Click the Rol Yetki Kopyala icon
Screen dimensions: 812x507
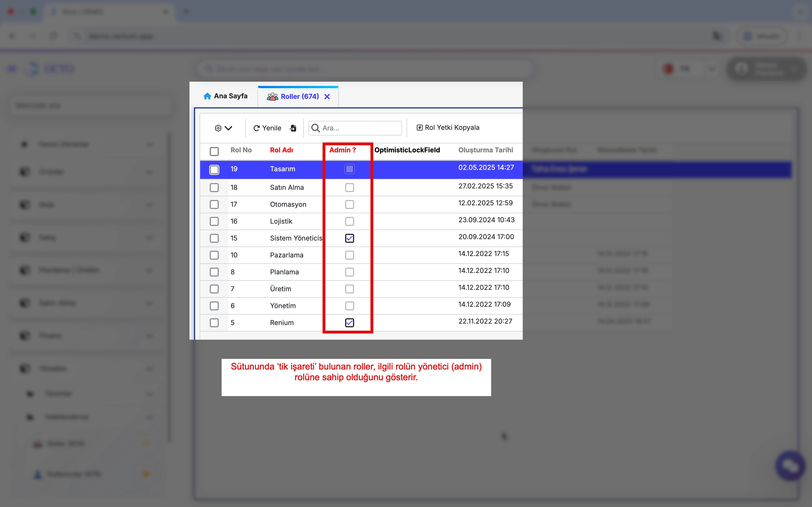click(x=420, y=128)
